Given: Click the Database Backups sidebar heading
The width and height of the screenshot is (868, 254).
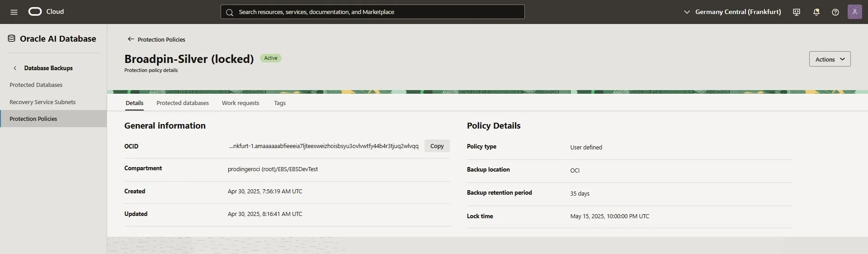Looking at the screenshot, I should click(48, 68).
